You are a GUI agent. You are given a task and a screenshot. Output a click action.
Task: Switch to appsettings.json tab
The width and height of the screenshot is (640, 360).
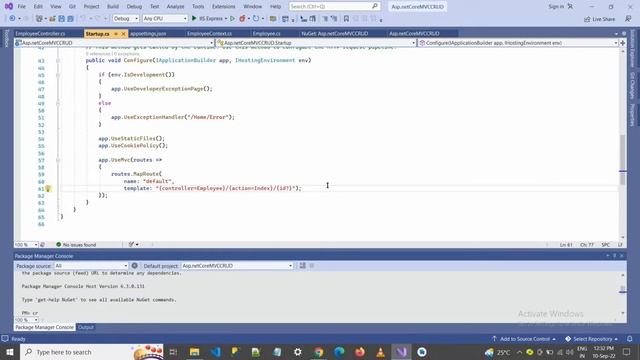click(148, 33)
